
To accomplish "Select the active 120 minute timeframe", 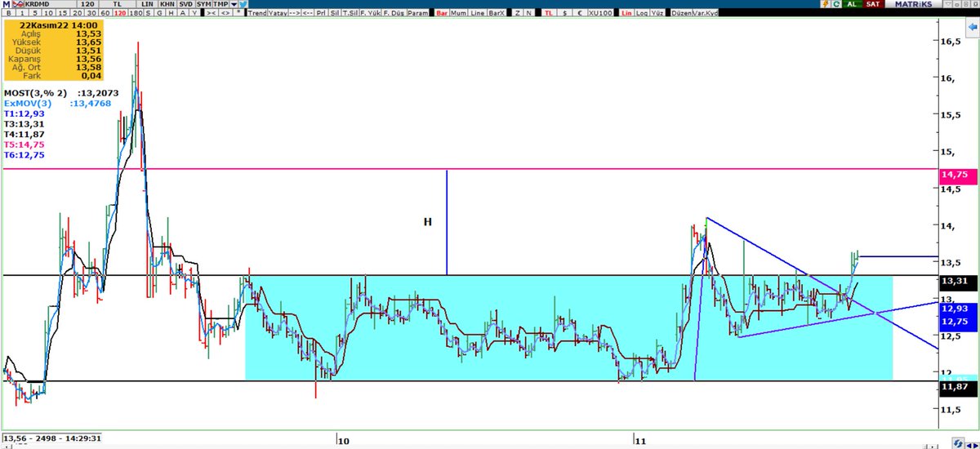I will coord(121,14).
